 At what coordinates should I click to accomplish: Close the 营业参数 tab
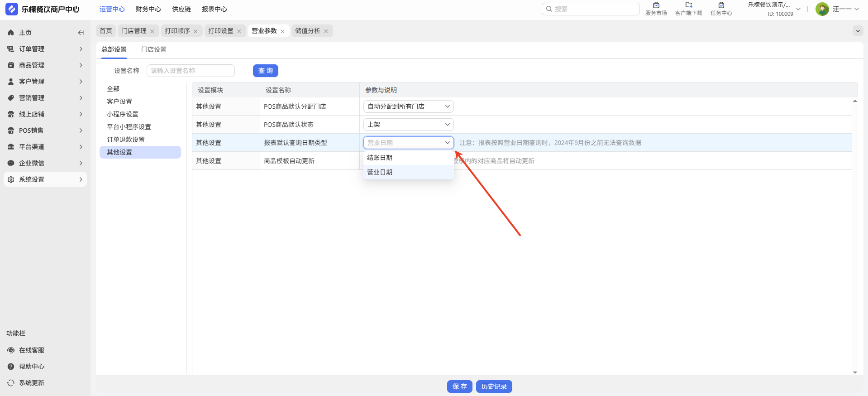282,31
